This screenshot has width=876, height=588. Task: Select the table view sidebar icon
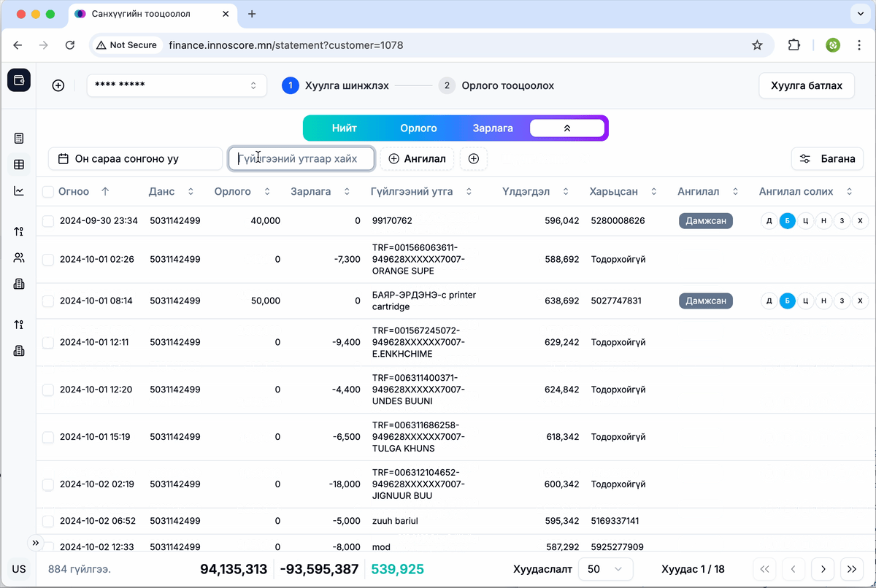[19, 165]
